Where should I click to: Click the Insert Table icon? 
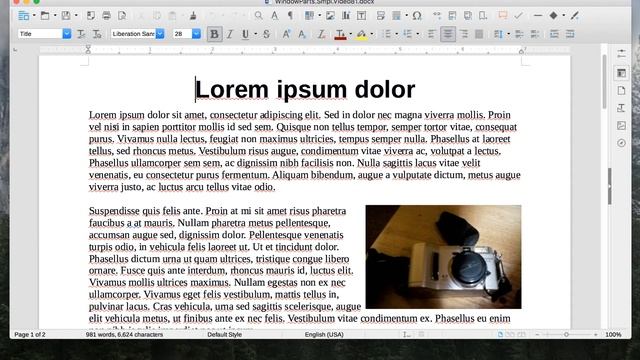point(309,16)
